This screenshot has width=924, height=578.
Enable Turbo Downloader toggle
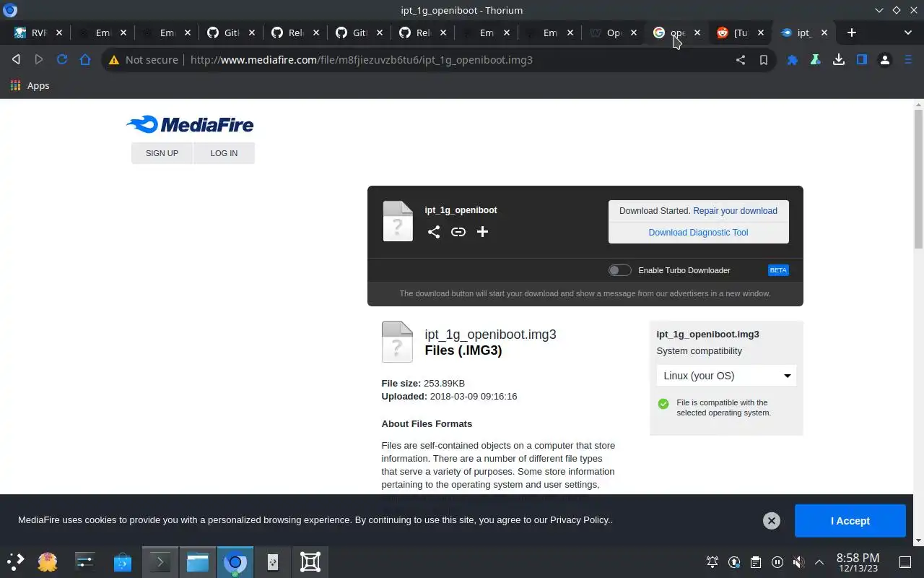pyautogui.click(x=619, y=270)
